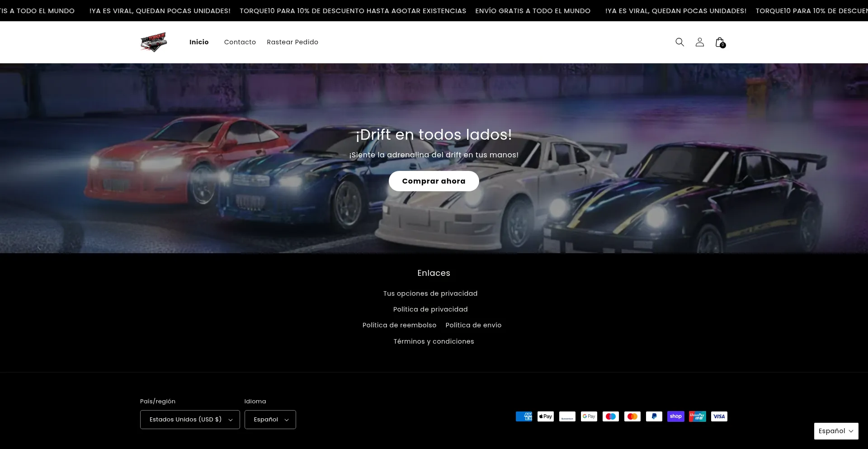Viewport: 868px width, 449px height.
Task: Click the user account icon
Action: pos(699,42)
